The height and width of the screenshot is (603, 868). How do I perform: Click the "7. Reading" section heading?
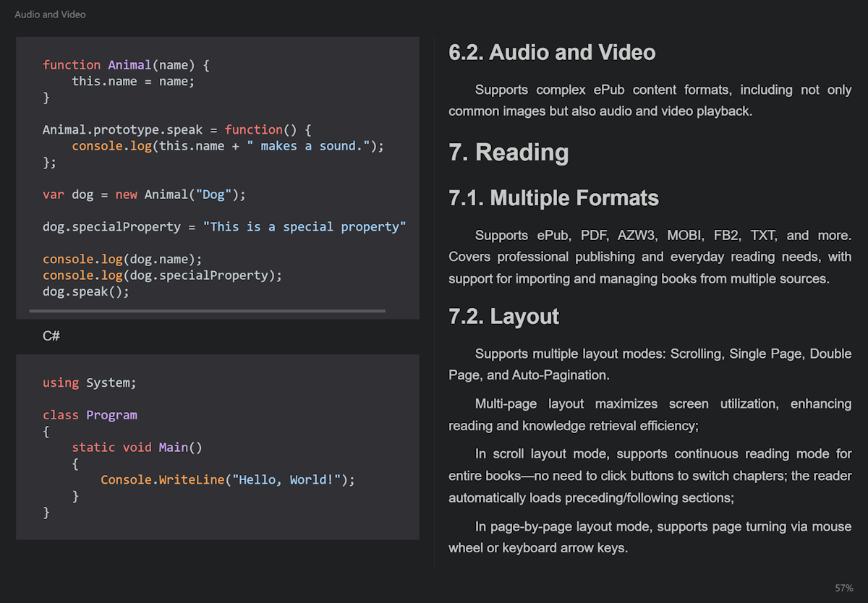tap(509, 153)
